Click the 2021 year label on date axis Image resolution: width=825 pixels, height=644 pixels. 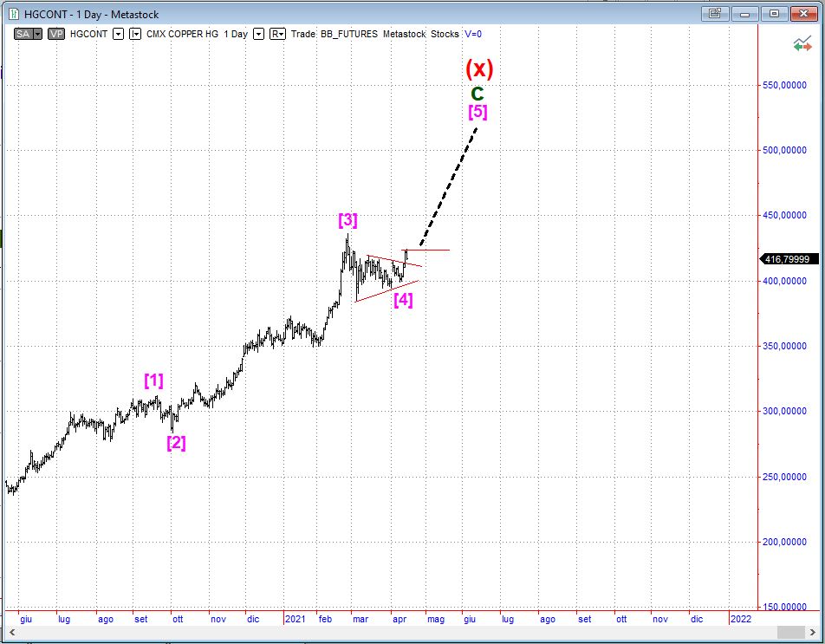296,619
